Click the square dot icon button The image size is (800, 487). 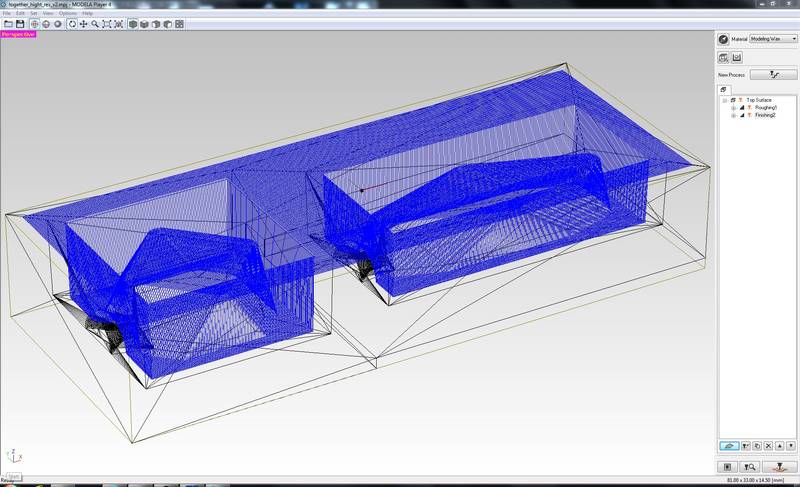click(727, 467)
